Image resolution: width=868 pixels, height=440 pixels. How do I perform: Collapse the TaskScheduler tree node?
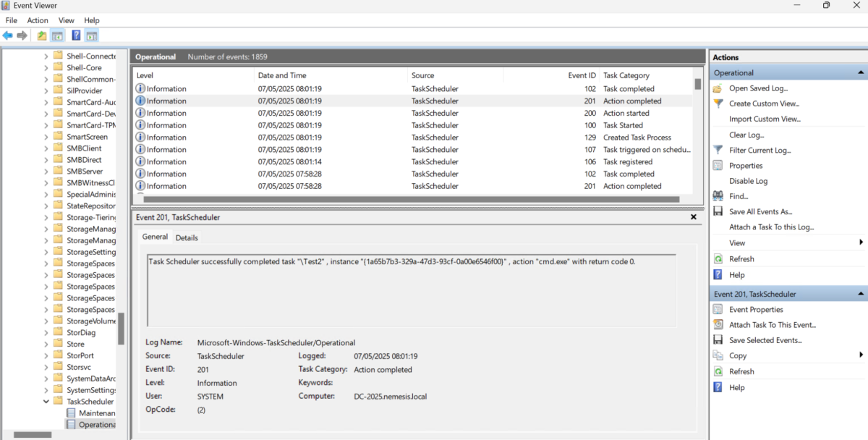46,401
